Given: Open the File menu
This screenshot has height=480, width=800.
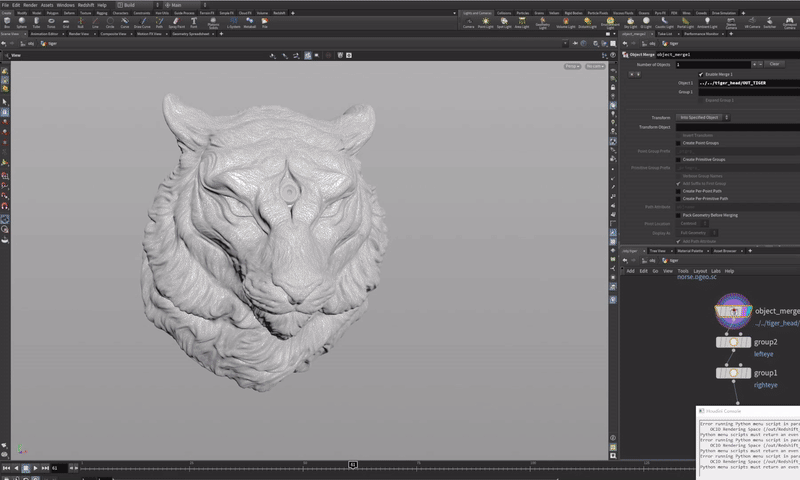Looking at the screenshot, I should pos(5,5).
